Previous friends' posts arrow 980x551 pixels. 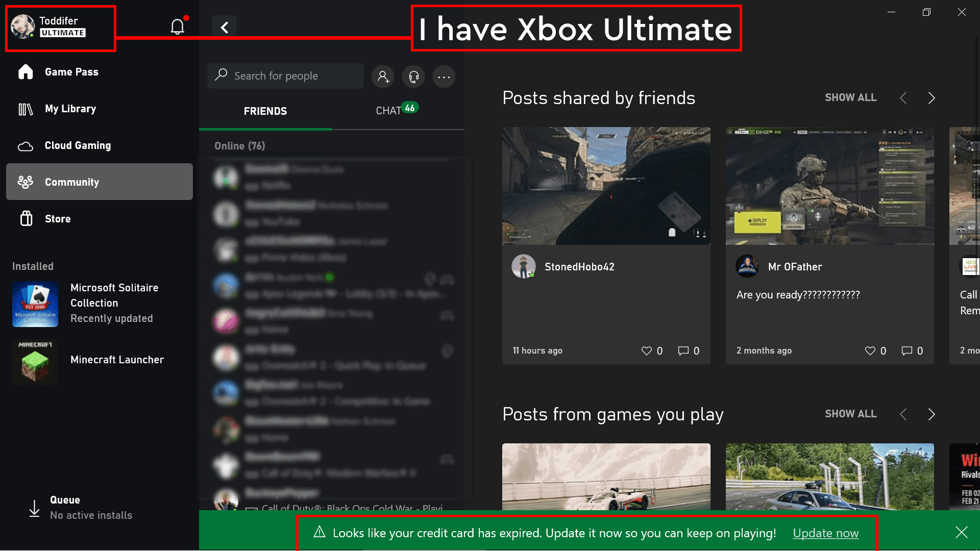(903, 98)
